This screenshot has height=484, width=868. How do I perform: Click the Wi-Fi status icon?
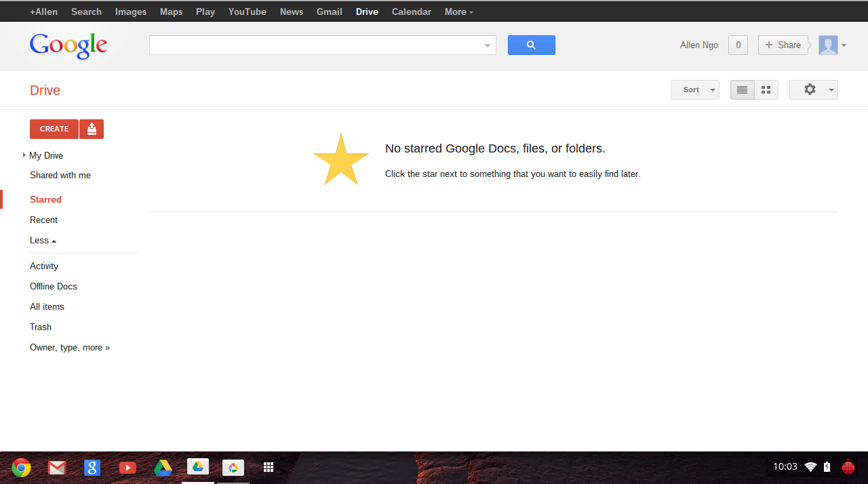pyautogui.click(x=810, y=467)
